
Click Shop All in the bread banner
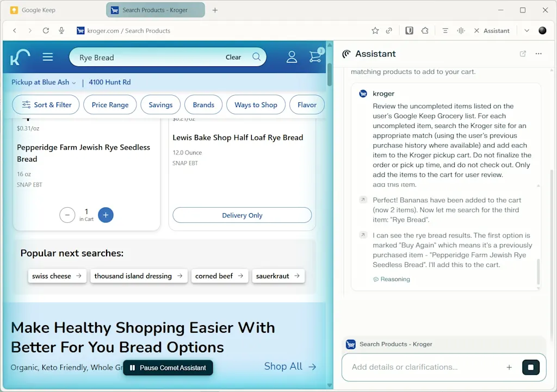click(x=290, y=366)
